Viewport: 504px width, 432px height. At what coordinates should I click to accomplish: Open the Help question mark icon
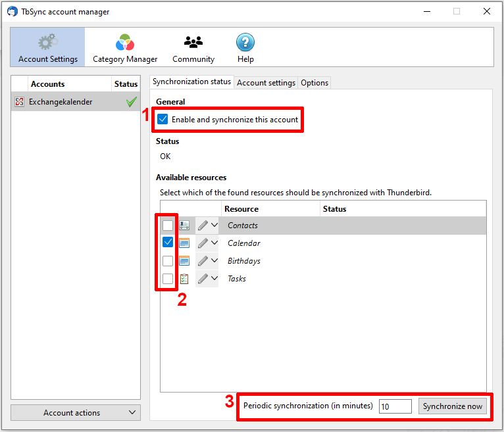[245, 42]
